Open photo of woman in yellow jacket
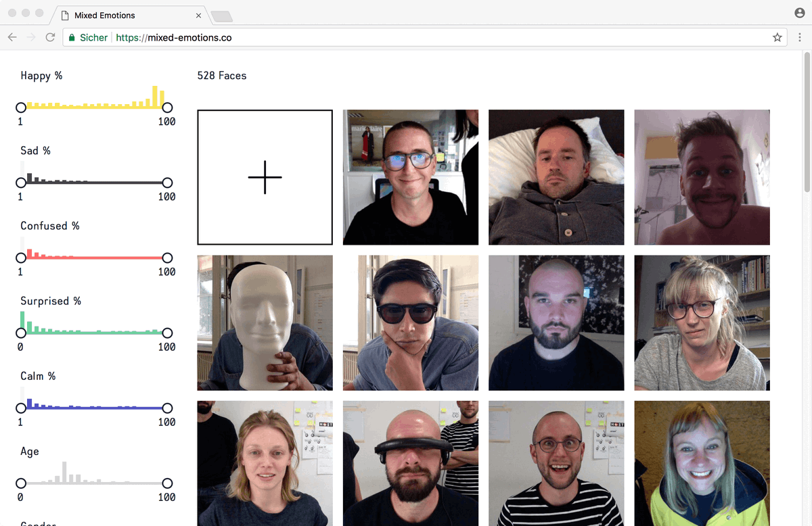 (x=702, y=463)
